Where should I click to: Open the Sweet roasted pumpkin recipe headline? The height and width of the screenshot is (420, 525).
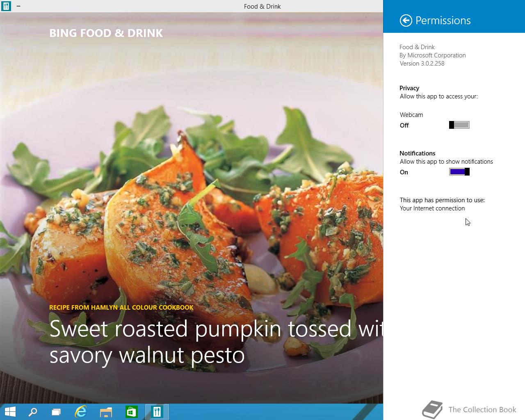coord(216,342)
